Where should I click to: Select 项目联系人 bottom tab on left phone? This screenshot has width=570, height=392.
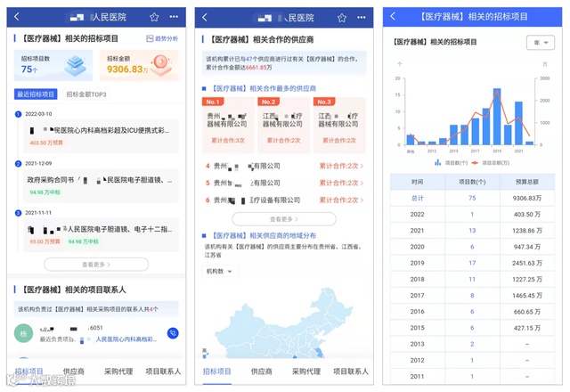[163, 372]
